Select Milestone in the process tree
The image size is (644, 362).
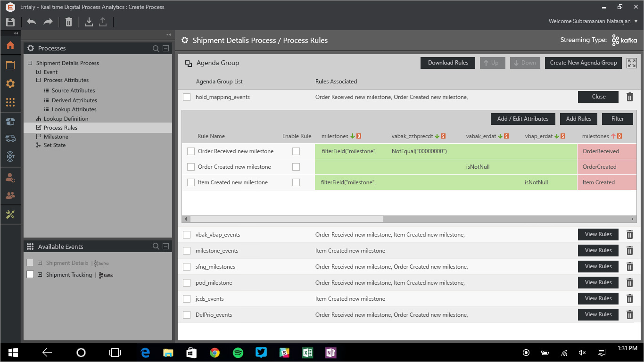point(56,137)
